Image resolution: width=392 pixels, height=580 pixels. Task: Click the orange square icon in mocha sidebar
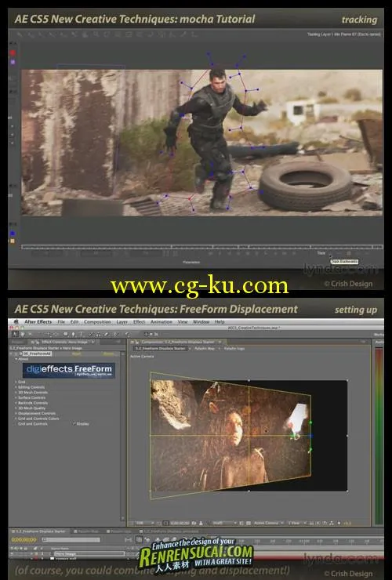pos(13,241)
